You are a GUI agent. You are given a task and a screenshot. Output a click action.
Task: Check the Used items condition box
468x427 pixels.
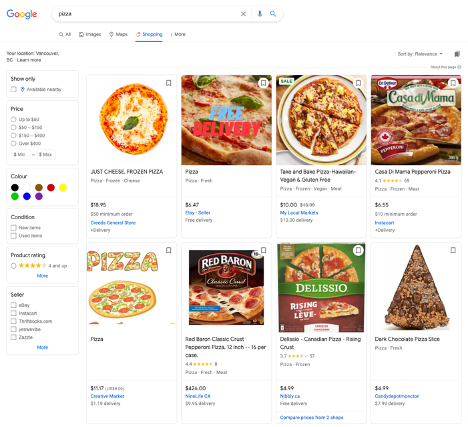(13, 236)
